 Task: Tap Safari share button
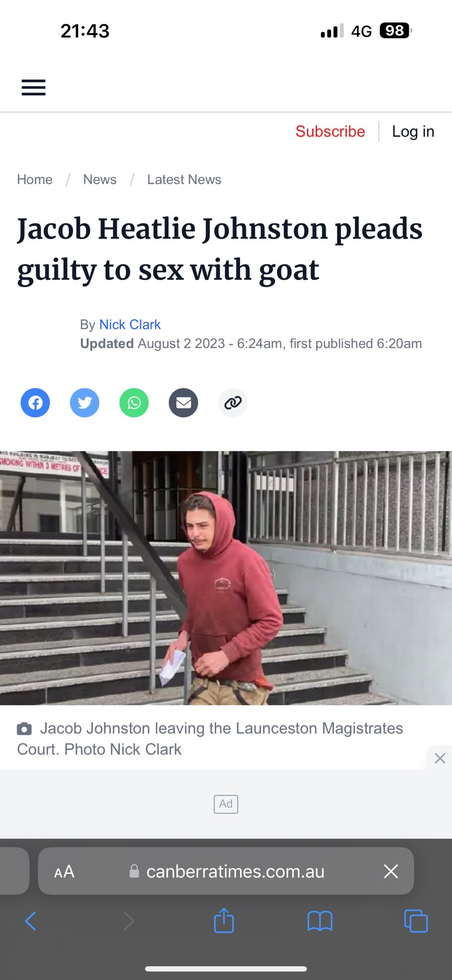[x=224, y=920]
